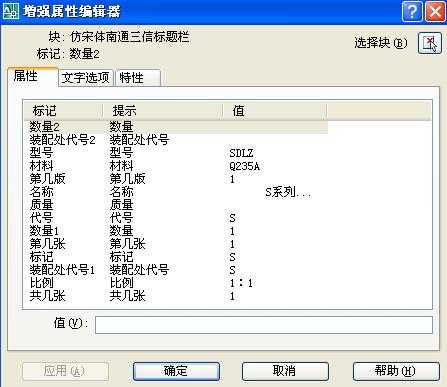
Task: Switch to the 属性 tab
Action: pyautogui.click(x=33, y=77)
